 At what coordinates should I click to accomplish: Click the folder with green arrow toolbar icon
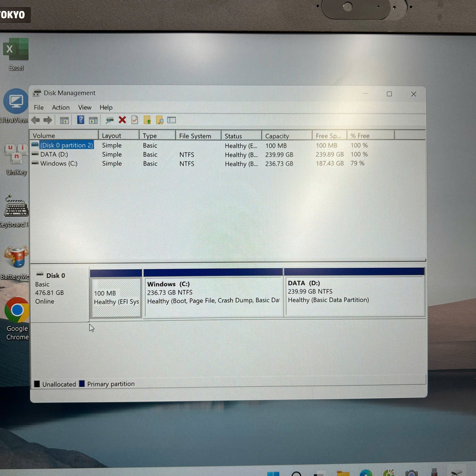coord(147,120)
